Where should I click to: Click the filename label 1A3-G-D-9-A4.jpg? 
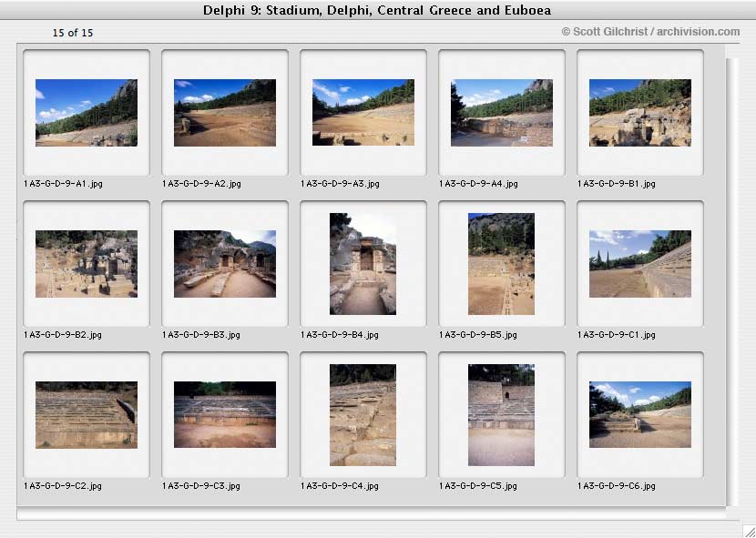[x=478, y=184]
